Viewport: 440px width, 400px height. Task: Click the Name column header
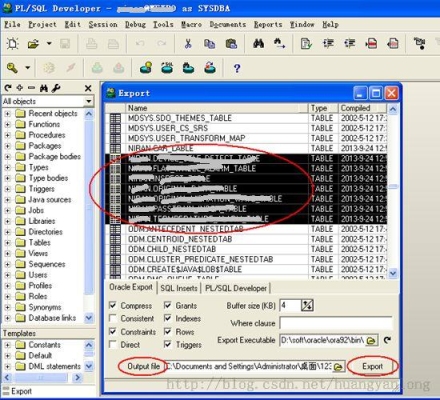(x=217, y=108)
